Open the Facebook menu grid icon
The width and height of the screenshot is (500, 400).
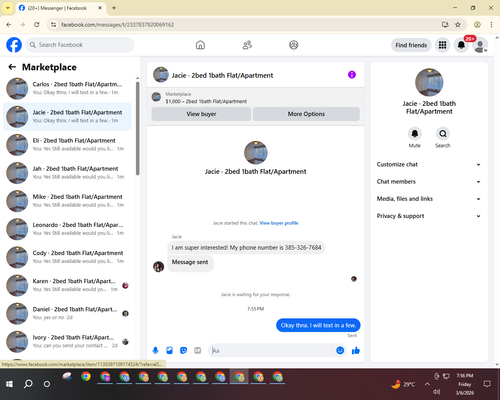(442, 45)
